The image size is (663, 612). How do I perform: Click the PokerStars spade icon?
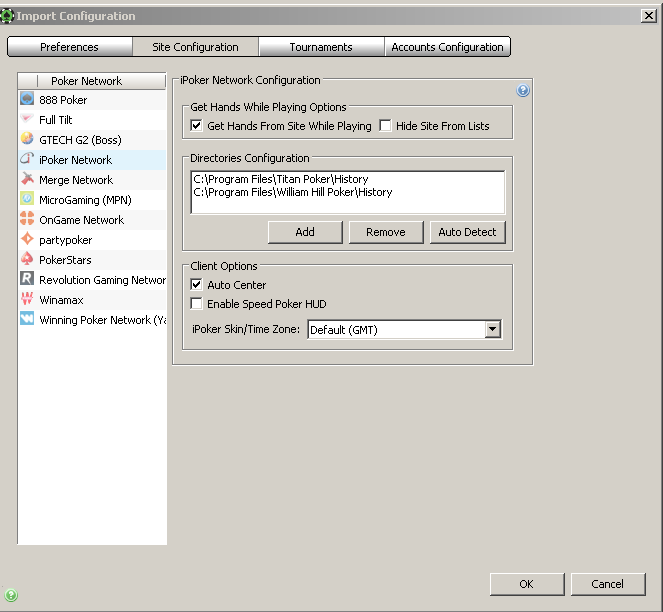27,259
